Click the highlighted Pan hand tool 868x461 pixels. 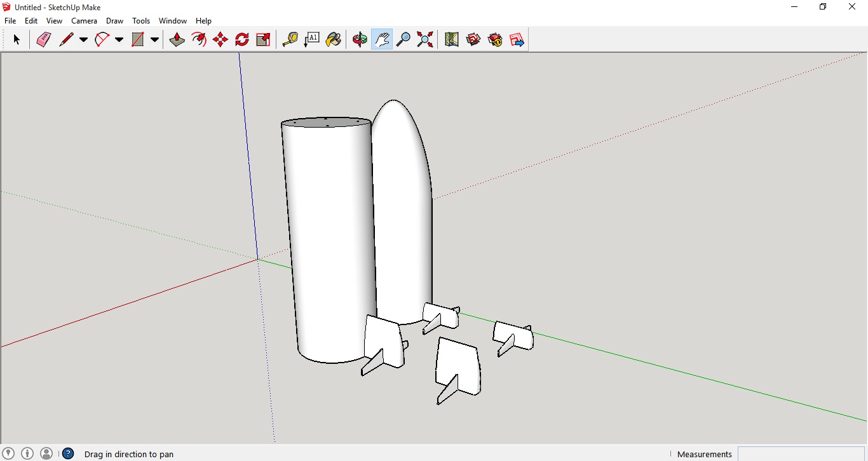click(x=381, y=40)
